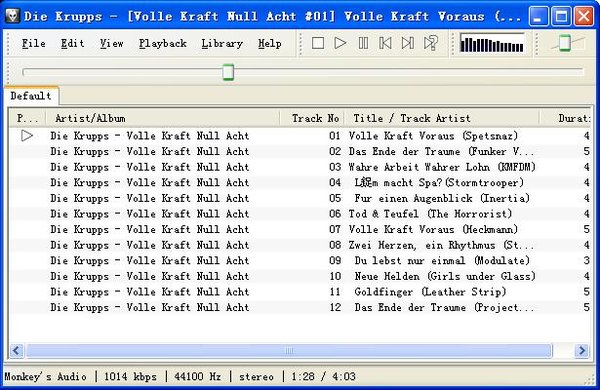The height and width of the screenshot is (390, 600).
Task: Click the Playing column header
Action: [x=27, y=118]
